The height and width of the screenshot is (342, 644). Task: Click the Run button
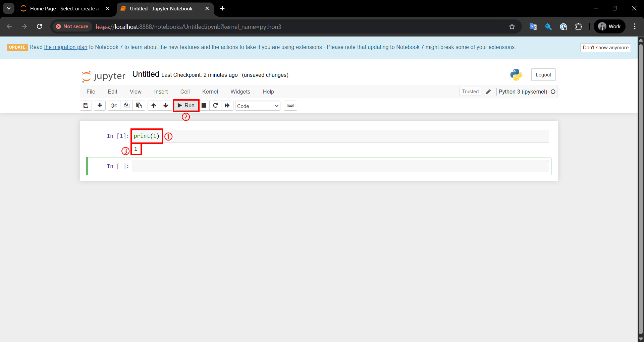(x=186, y=106)
